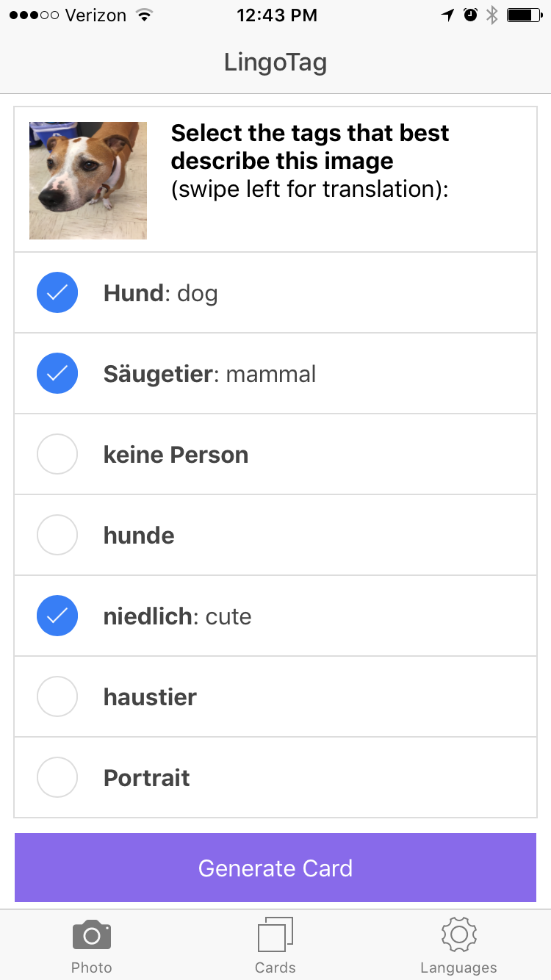Tap the Generate Card button
551x980 pixels.
[275, 868]
